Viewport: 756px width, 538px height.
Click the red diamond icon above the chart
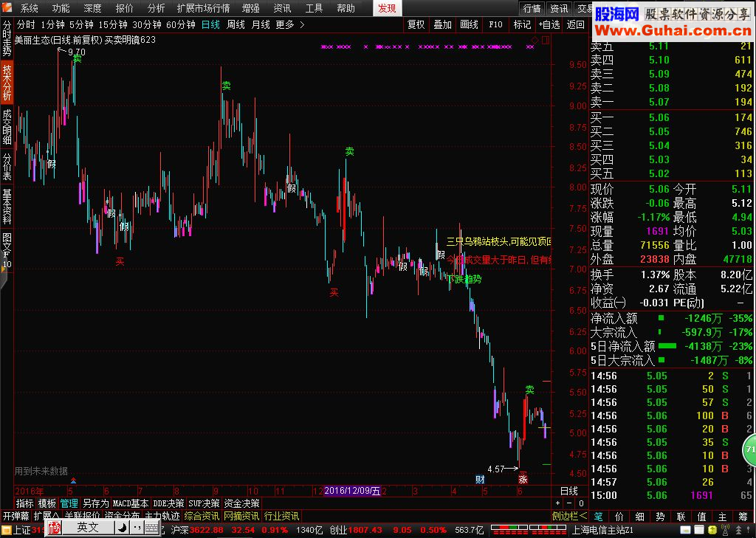[535, 40]
